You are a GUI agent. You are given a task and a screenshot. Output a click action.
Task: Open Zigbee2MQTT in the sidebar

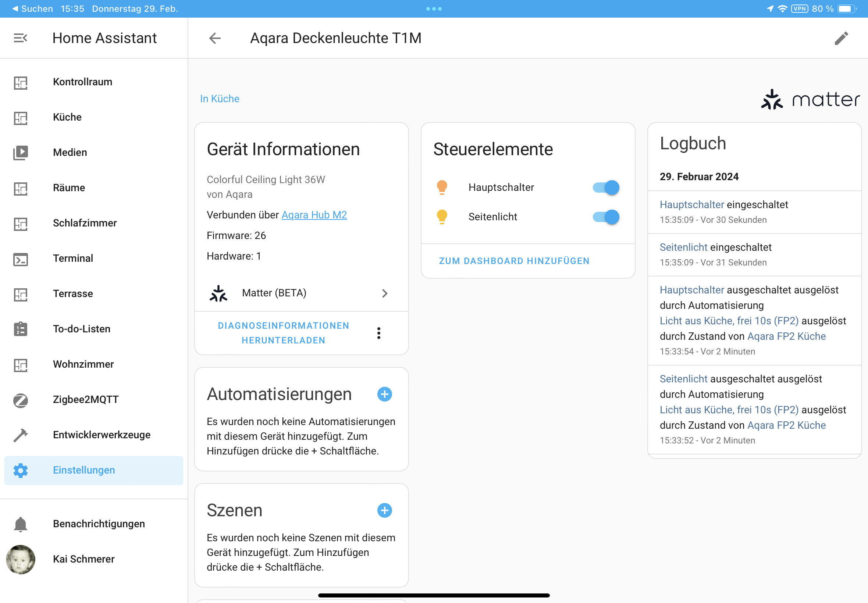coord(85,400)
